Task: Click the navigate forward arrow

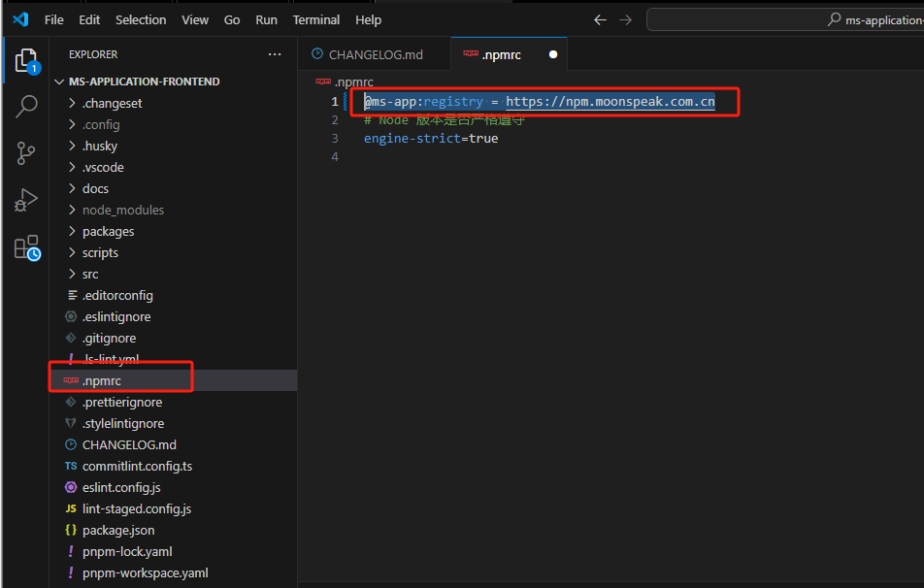Action: tap(626, 19)
